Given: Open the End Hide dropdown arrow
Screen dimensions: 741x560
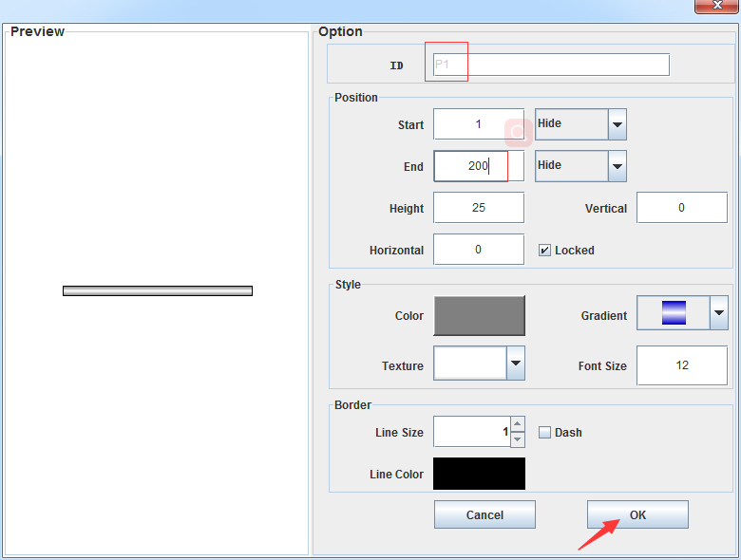Looking at the screenshot, I should click(617, 166).
